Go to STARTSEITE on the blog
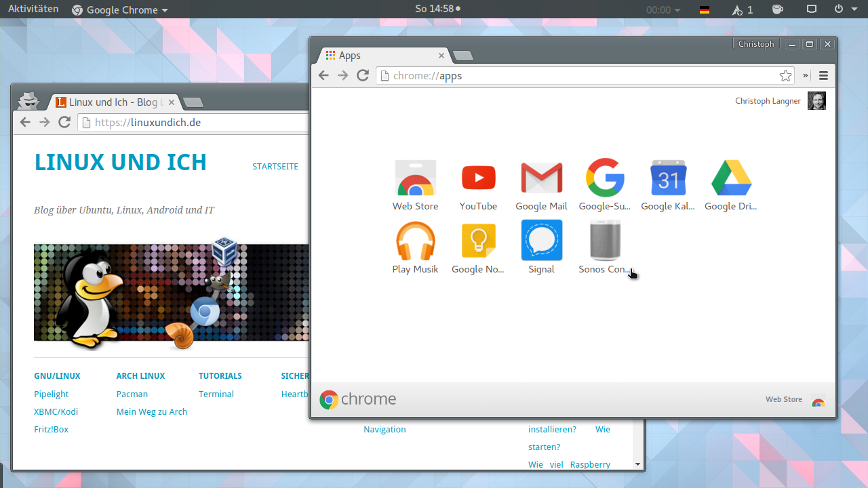 tap(275, 166)
